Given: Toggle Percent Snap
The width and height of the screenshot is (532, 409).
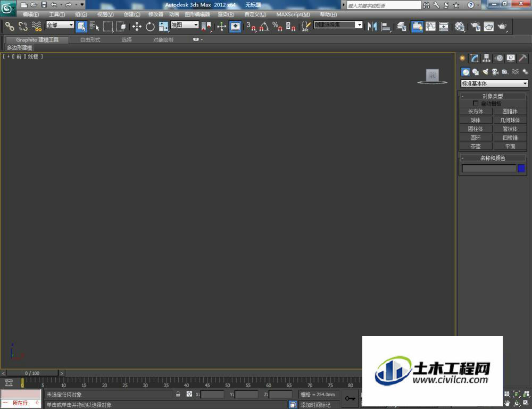Looking at the screenshot, I should coord(278,26).
